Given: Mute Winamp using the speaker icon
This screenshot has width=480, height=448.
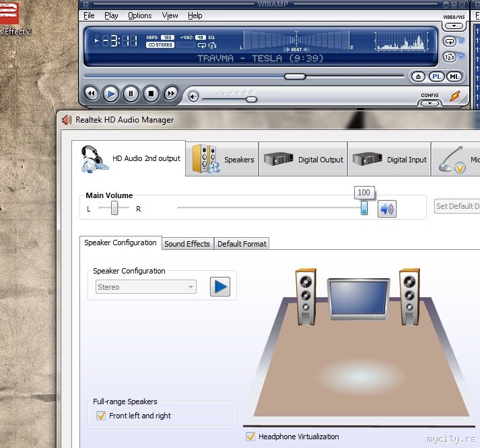Looking at the screenshot, I should (193, 97).
